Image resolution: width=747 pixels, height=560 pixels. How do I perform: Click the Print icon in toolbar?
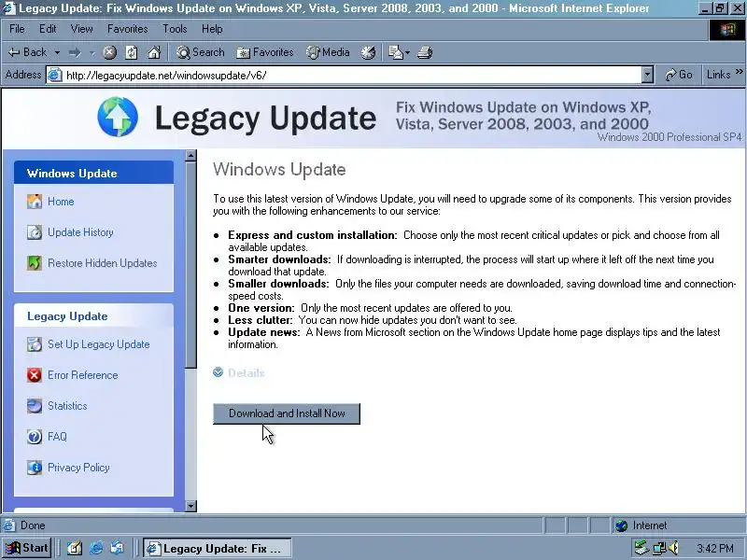(x=425, y=52)
